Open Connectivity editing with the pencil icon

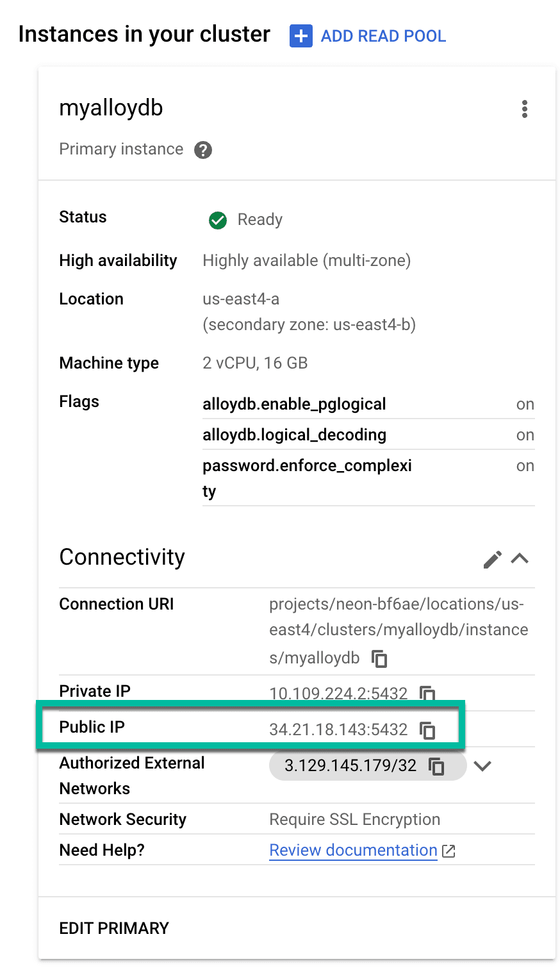tap(493, 559)
